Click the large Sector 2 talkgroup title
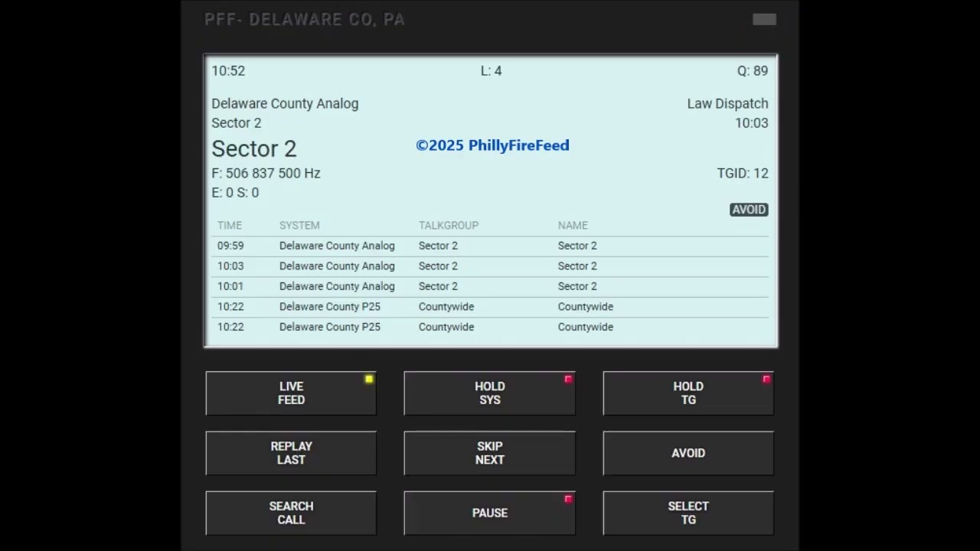The width and height of the screenshot is (980, 551). (254, 148)
